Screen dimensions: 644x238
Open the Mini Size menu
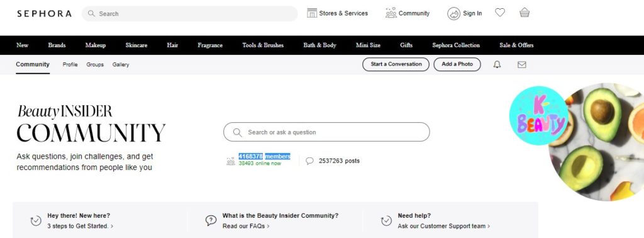pyautogui.click(x=368, y=45)
